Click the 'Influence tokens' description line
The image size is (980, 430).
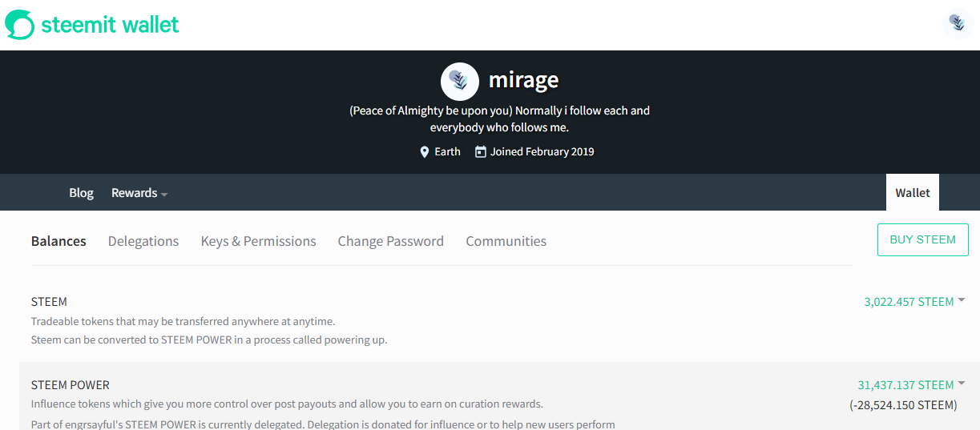(x=287, y=404)
